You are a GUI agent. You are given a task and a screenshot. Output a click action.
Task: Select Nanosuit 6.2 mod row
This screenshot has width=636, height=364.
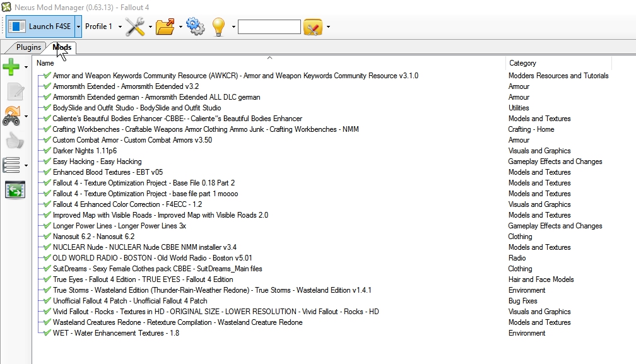coord(93,237)
